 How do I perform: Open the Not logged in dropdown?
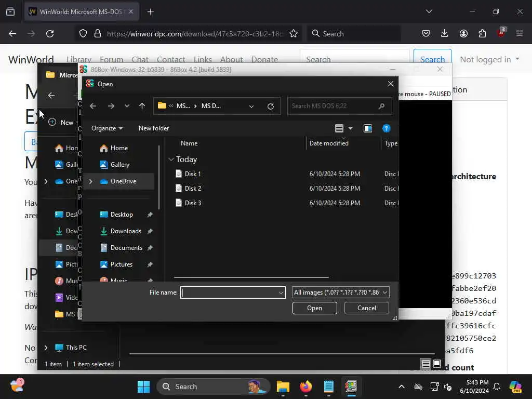(489, 59)
